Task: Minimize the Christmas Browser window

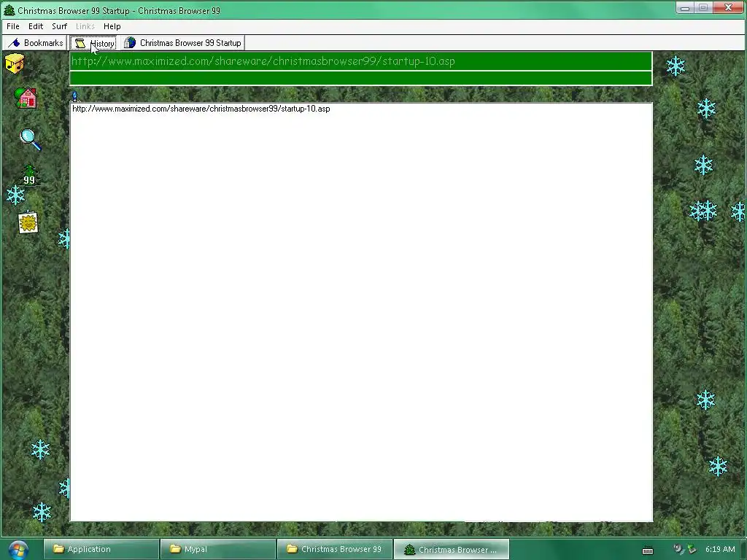Action: tap(685, 7)
